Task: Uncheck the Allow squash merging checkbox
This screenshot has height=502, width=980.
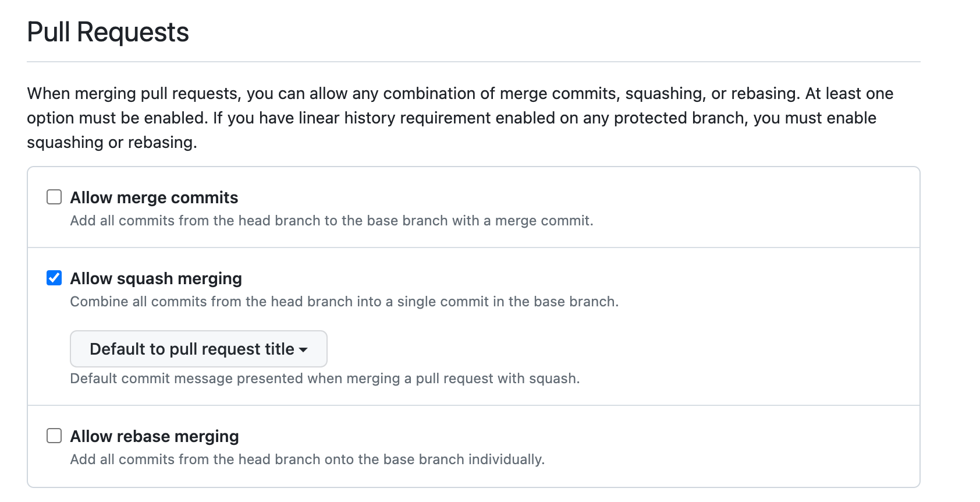Action: [54, 278]
